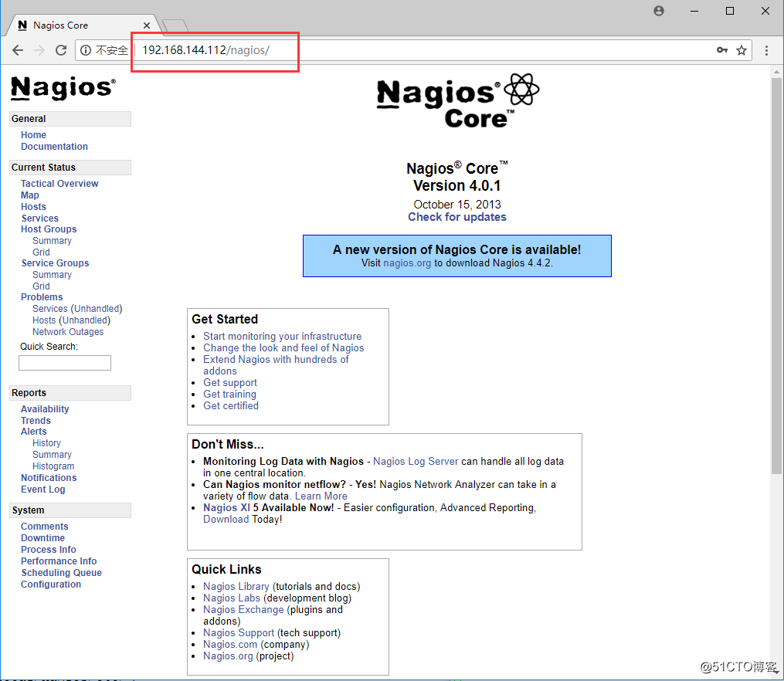Open Summary under Alerts
Viewport: 784px width, 681px height.
[x=52, y=454]
